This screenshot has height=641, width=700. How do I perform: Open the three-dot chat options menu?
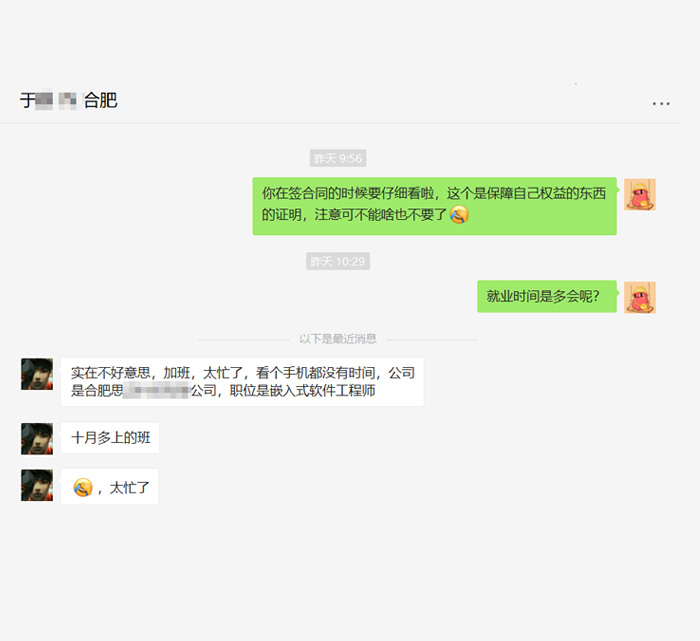(661, 104)
